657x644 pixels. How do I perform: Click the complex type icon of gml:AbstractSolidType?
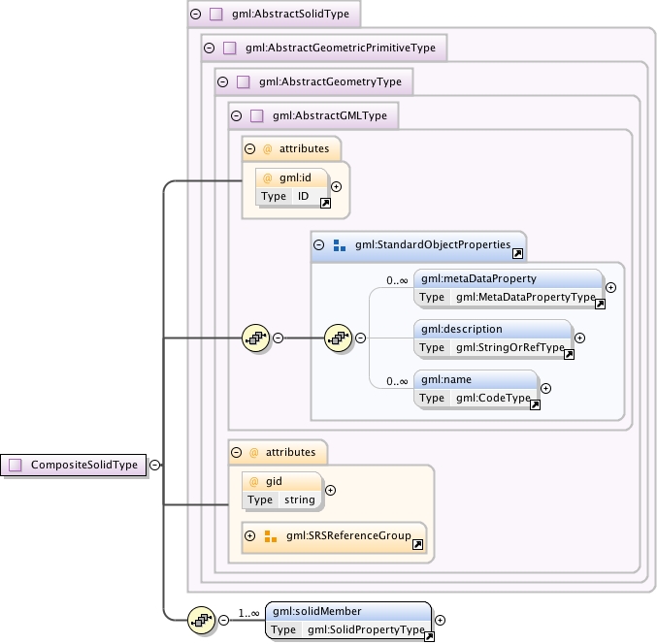215,14
